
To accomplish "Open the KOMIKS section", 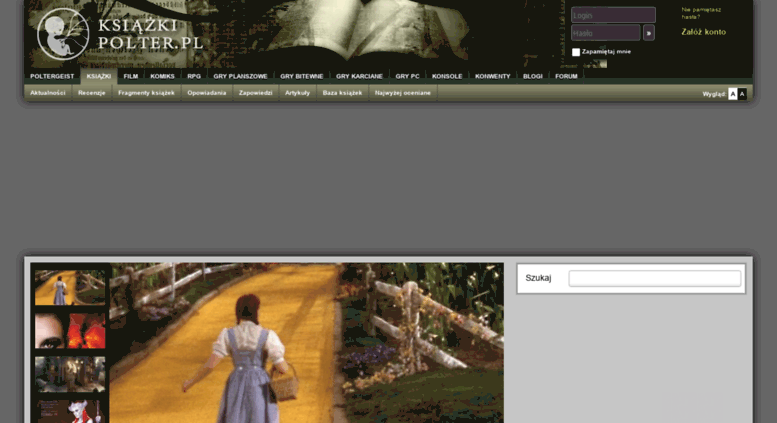I will tap(163, 76).
